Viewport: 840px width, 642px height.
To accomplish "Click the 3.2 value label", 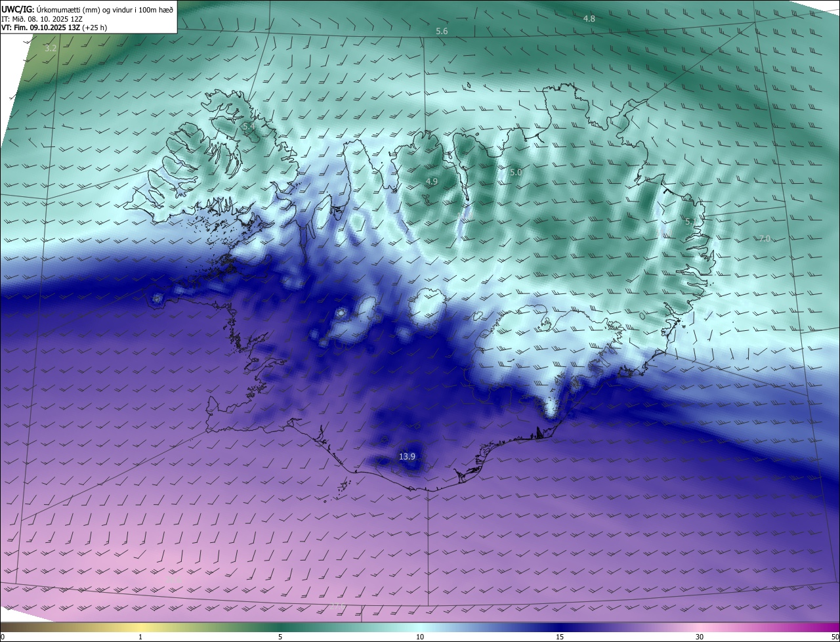I will click(x=51, y=49).
